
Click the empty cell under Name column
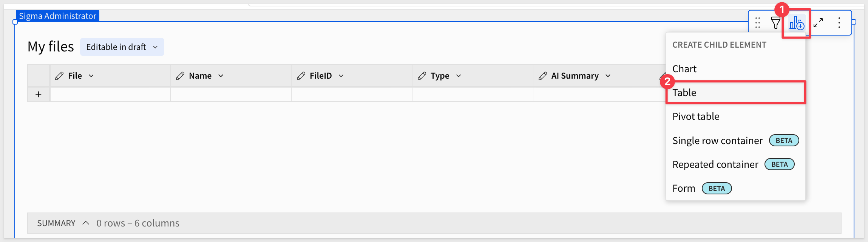231,95
